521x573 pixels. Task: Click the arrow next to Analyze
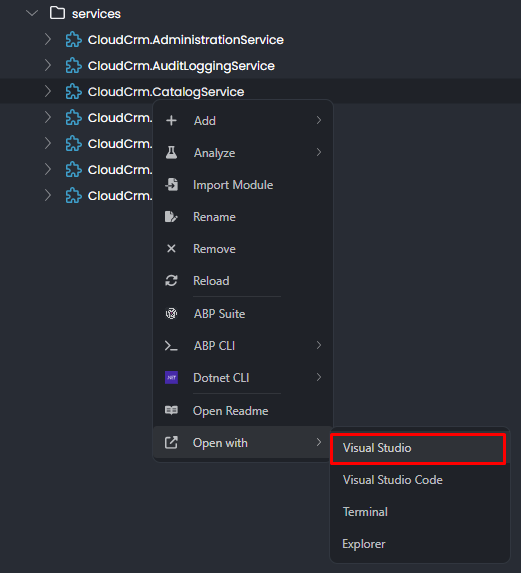[x=319, y=152]
